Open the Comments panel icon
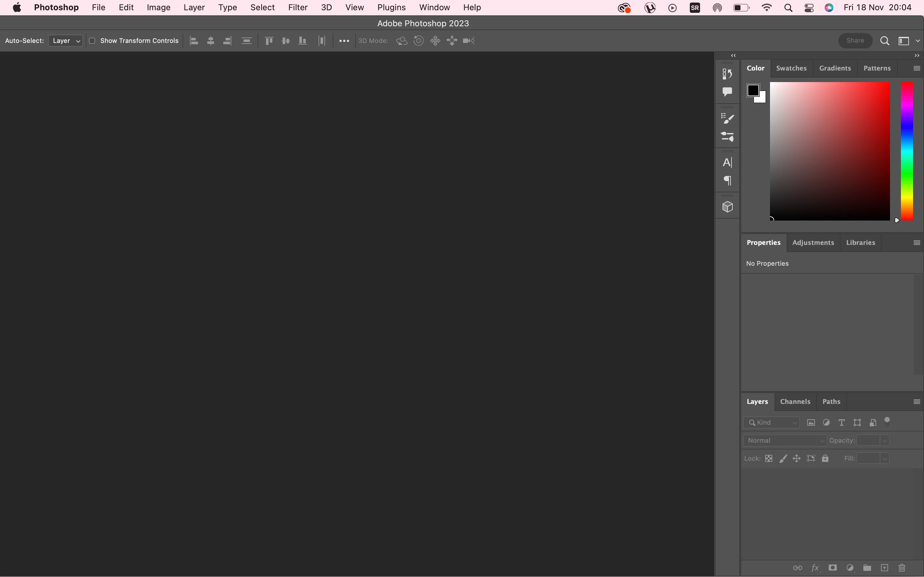The width and height of the screenshot is (924, 577). coord(727,92)
